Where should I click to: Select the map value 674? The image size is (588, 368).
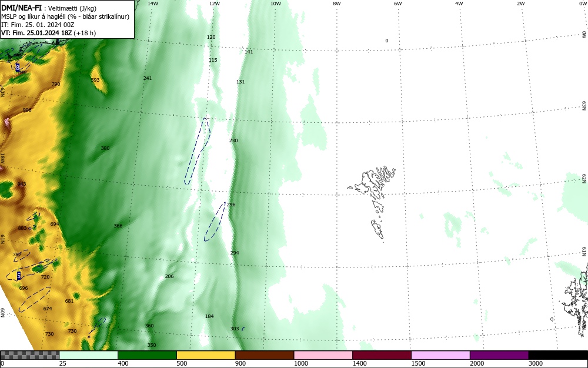48,309
